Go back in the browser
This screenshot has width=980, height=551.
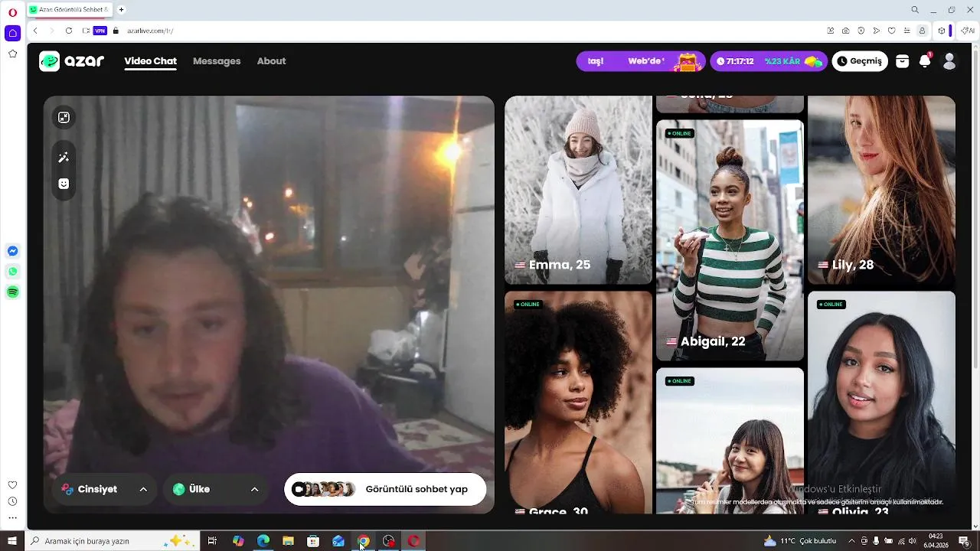tap(35, 31)
